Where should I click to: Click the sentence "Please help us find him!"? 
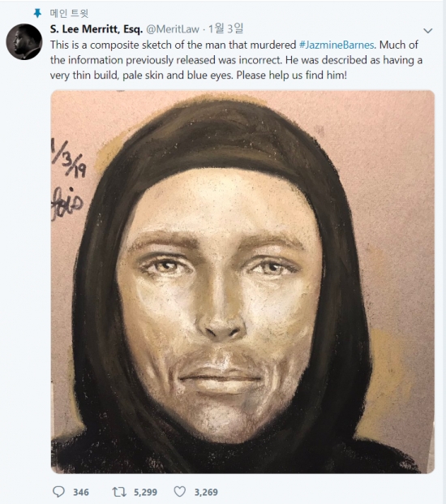click(292, 75)
